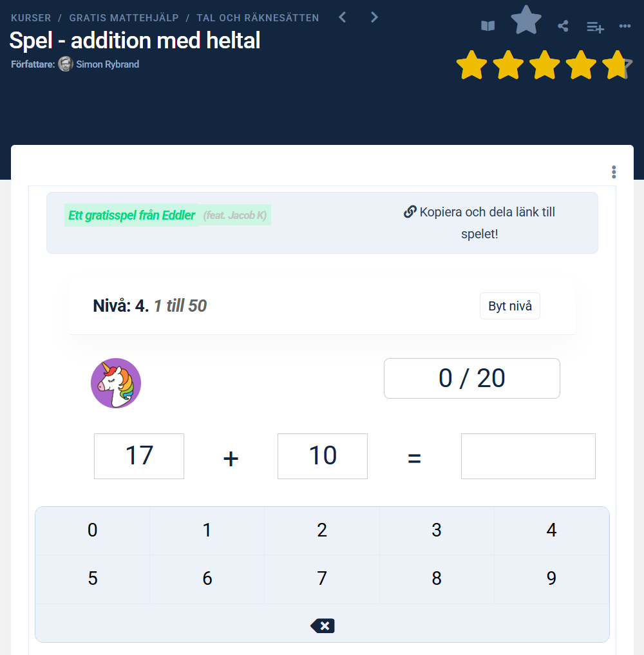
Task: Open the vertical dots menu on card
Action: pyautogui.click(x=614, y=172)
